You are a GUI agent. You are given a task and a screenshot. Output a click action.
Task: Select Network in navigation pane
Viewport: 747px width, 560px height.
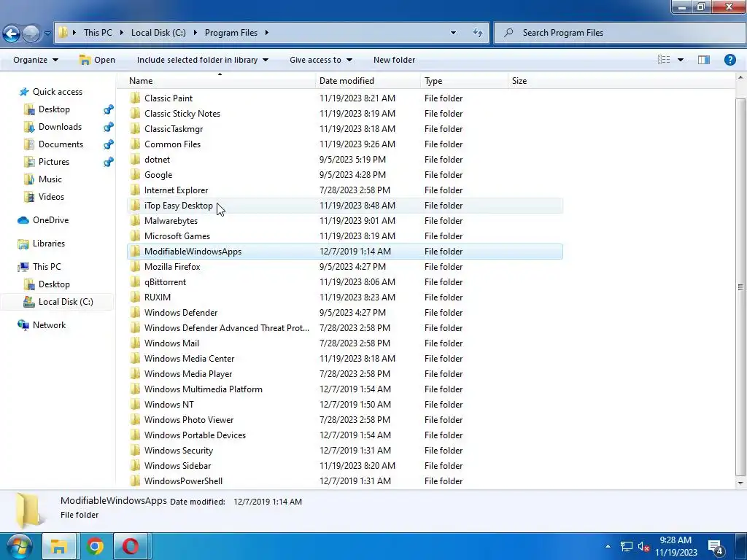(49, 325)
